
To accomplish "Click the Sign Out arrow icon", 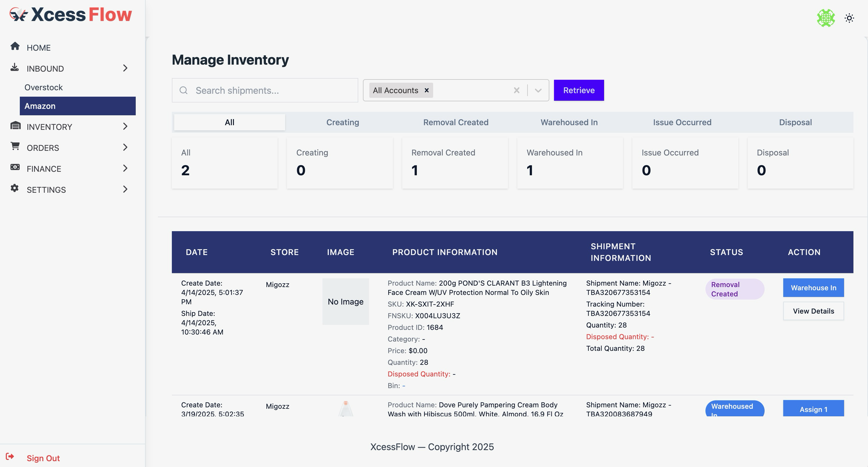I will click(10, 457).
